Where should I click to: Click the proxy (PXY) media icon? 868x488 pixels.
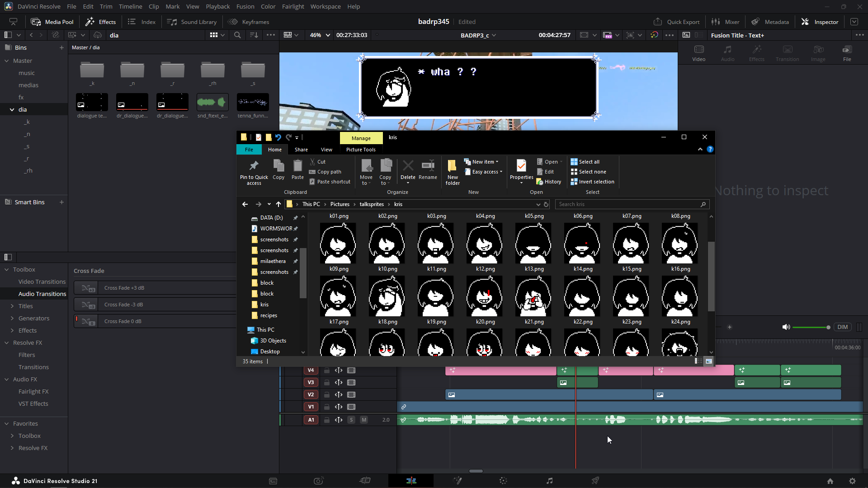608,35
